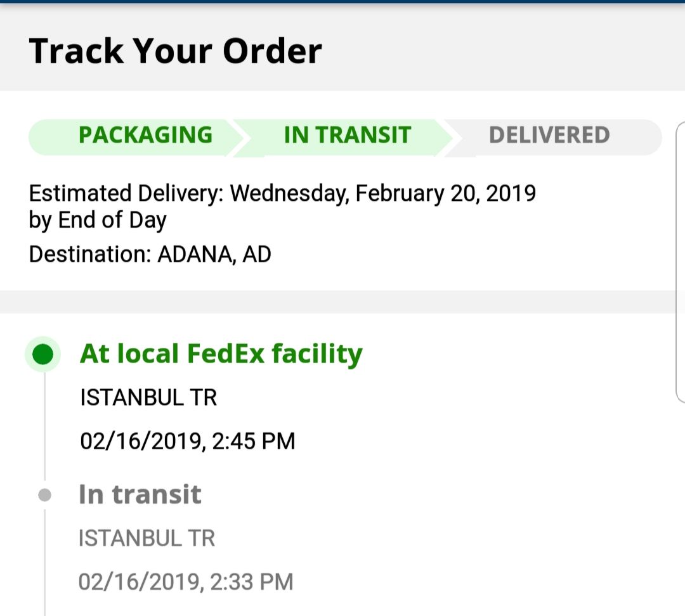Select the DELIVERED progress step
The image size is (685, 616).
click(549, 136)
